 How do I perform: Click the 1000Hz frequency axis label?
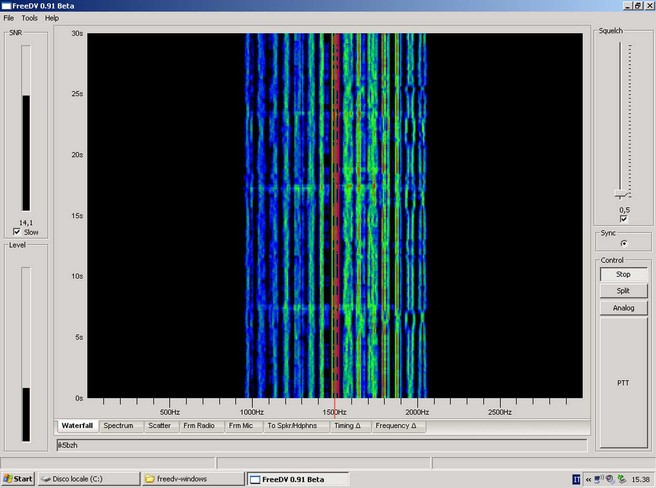[252, 412]
